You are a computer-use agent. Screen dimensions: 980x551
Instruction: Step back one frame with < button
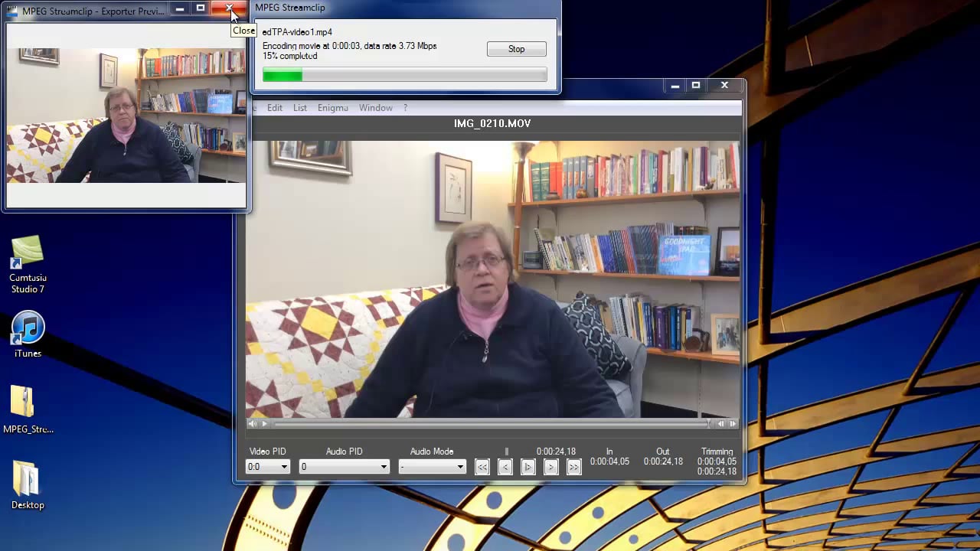[505, 467]
